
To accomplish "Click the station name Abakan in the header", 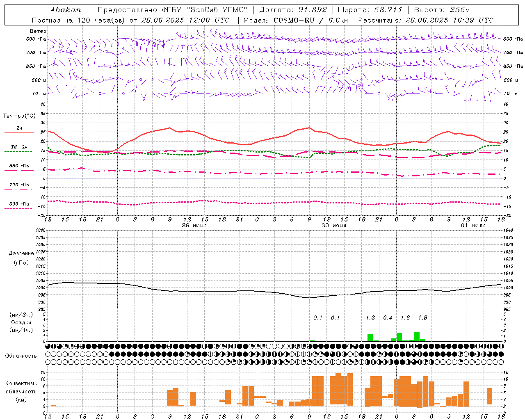I will 66,10.
